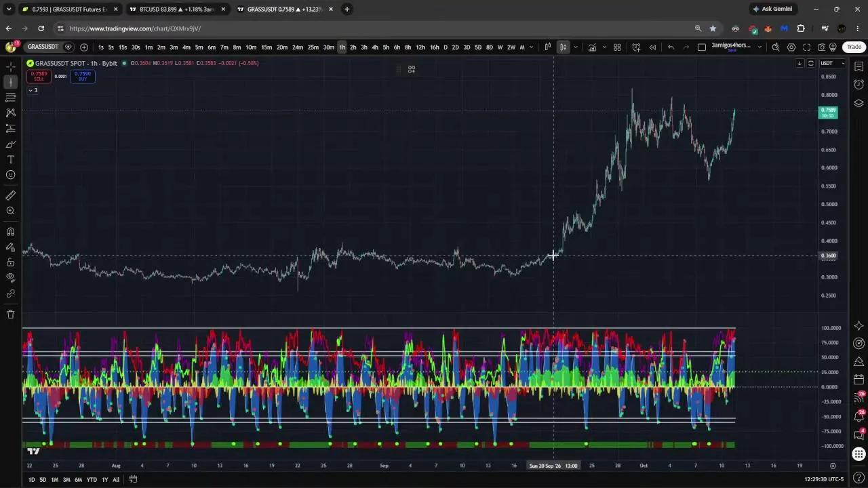This screenshot has height=488, width=868.
Task: Open the Indicators menu icon
Action: pos(592,47)
